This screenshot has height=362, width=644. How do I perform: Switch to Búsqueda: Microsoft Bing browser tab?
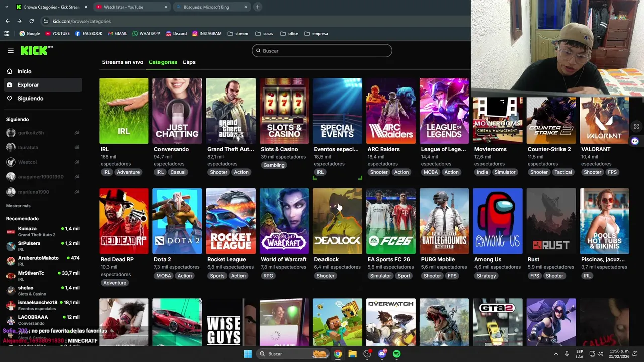(x=212, y=7)
